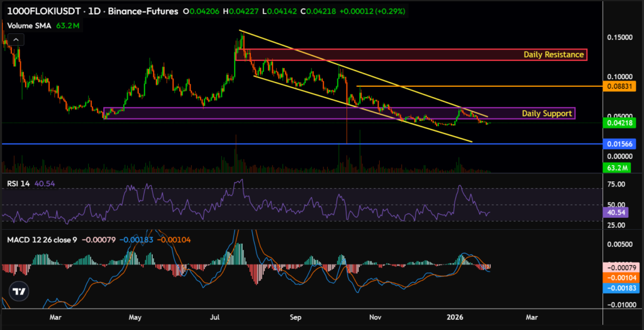Click the 0.04218 current price label
644x330 pixels.
click(x=619, y=123)
